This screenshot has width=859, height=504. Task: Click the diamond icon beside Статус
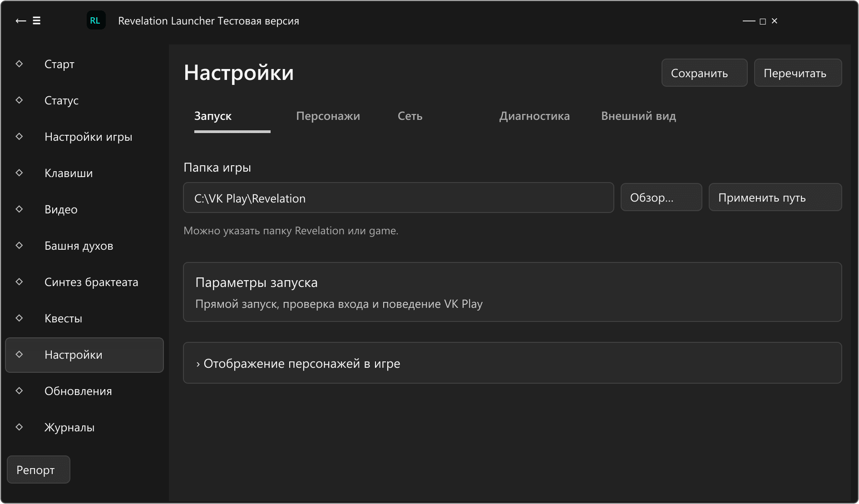19,100
